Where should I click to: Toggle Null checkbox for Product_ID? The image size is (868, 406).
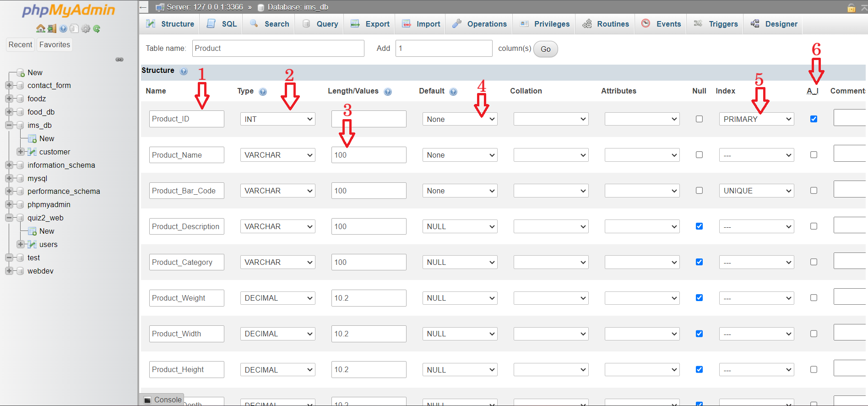pos(699,119)
